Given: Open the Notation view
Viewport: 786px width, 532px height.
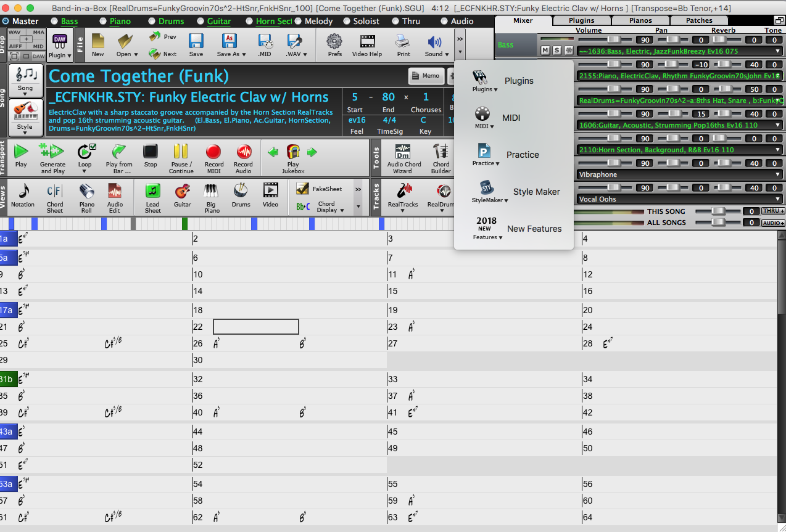Looking at the screenshot, I should pos(23,195).
